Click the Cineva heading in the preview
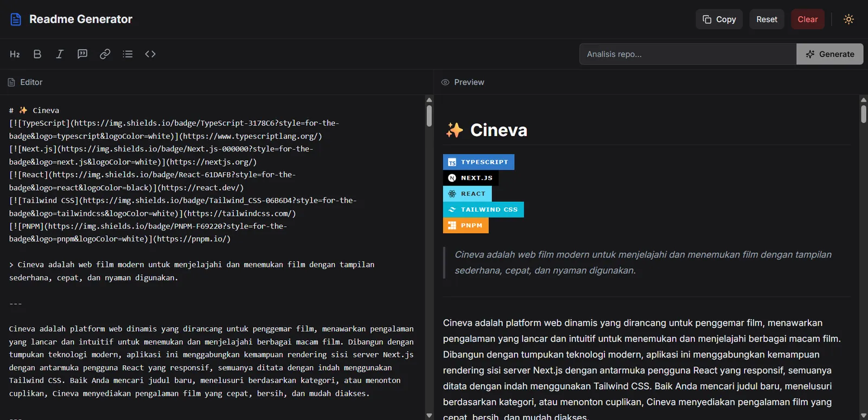The image size is (868, 420). 486,130
